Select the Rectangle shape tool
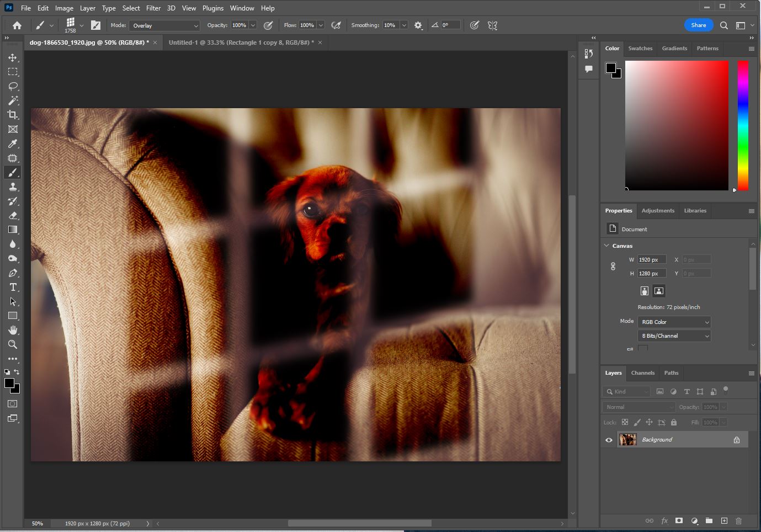 13,316
